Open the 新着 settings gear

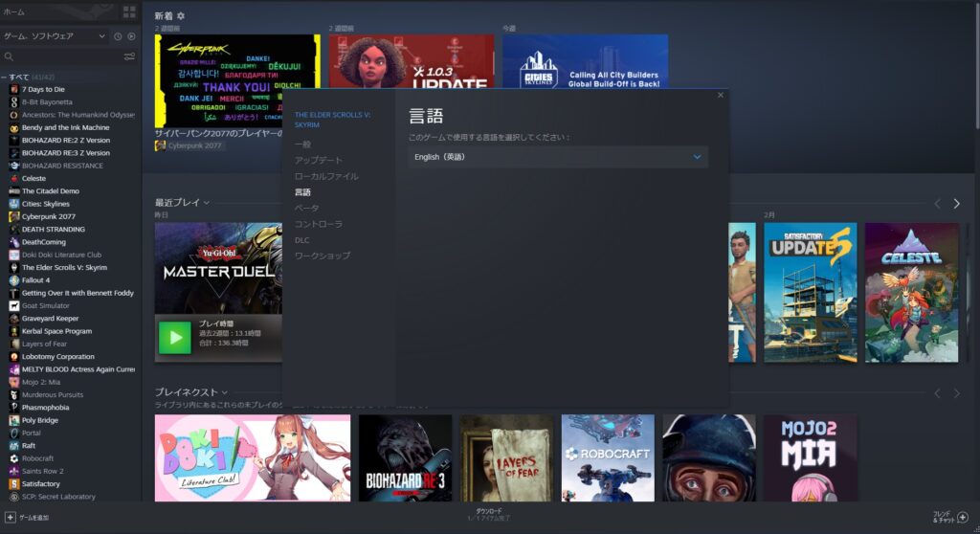point(181,15)
